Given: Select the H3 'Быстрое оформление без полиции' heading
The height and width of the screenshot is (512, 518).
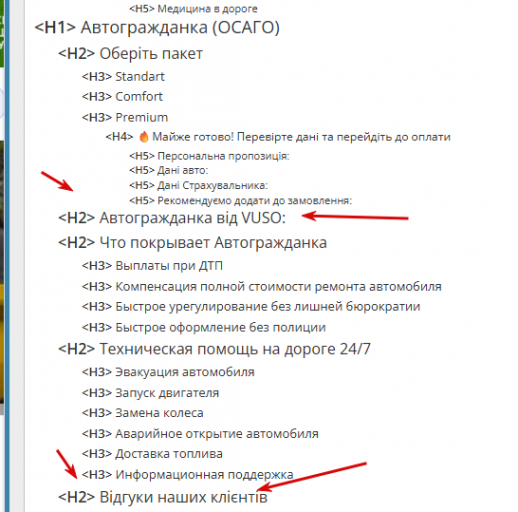Looking at the screenshot, I should [x=204, y=327].
